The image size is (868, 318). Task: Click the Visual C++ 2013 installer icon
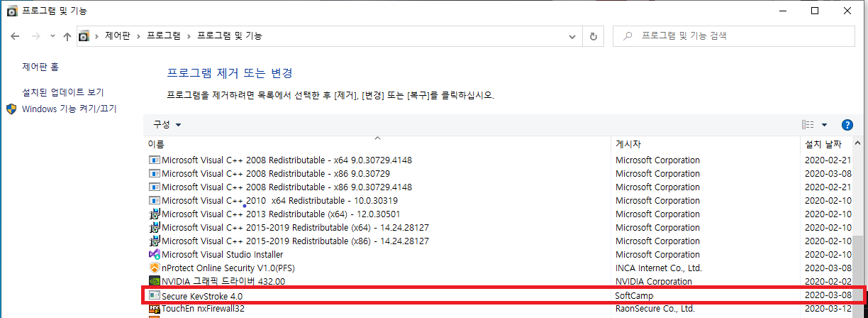tap(155, 214)
